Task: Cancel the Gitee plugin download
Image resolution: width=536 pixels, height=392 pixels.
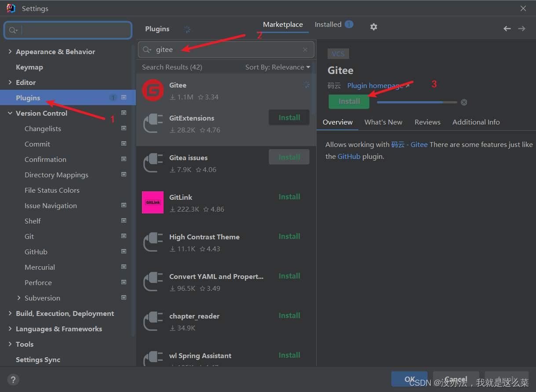Action: pyautogui.click(x=464, y=102)
